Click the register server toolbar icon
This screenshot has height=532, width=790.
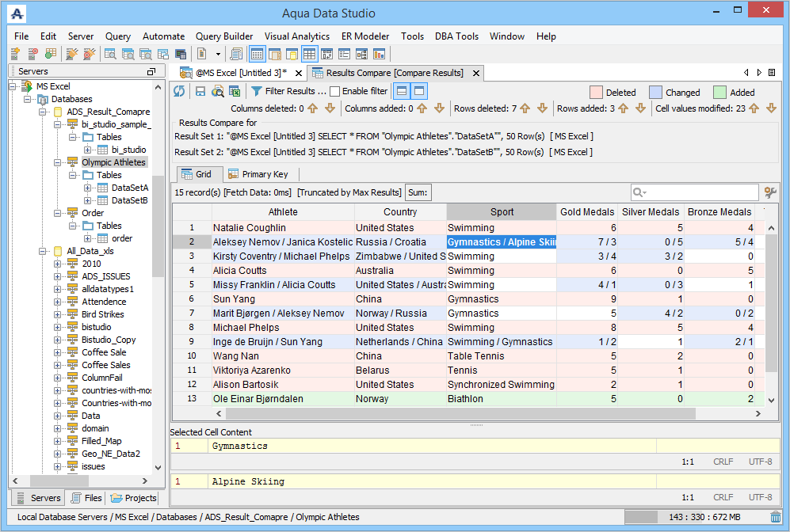15,54
